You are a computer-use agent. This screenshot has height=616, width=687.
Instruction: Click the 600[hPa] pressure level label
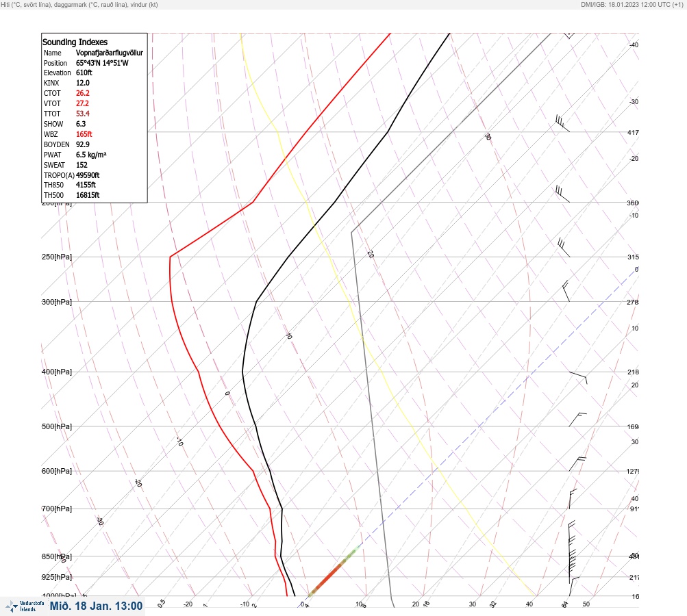[x=57, y=471]
